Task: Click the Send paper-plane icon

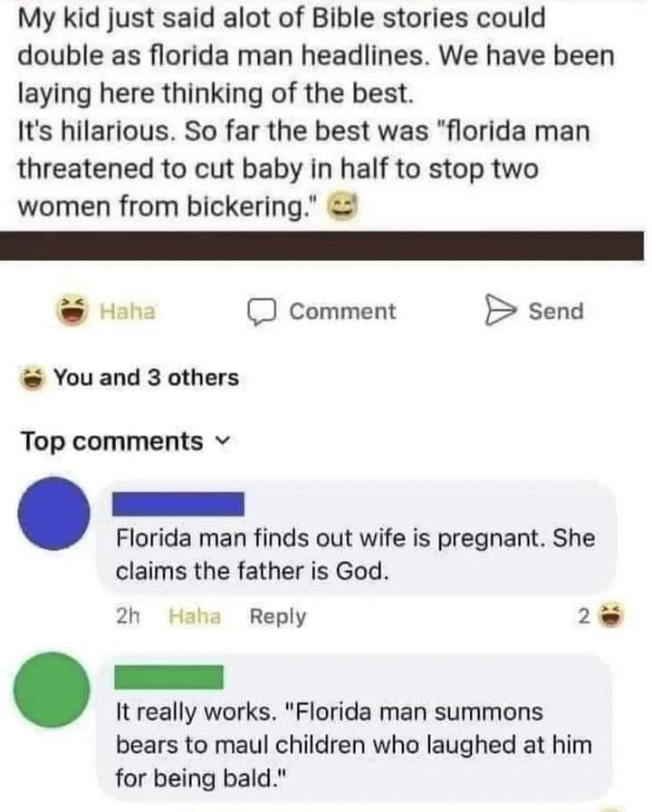Action: [x=500, y=311]
